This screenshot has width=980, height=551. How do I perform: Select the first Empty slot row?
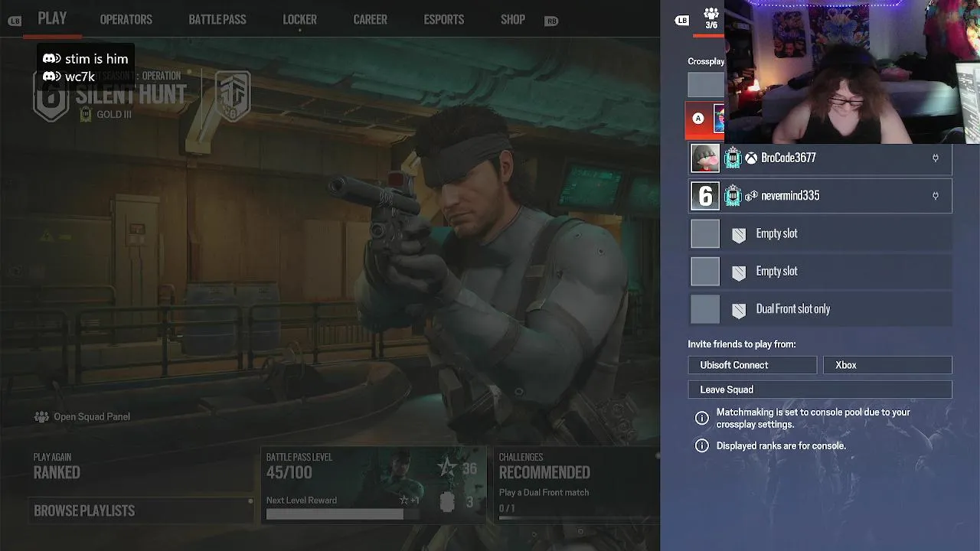point(821,233)
